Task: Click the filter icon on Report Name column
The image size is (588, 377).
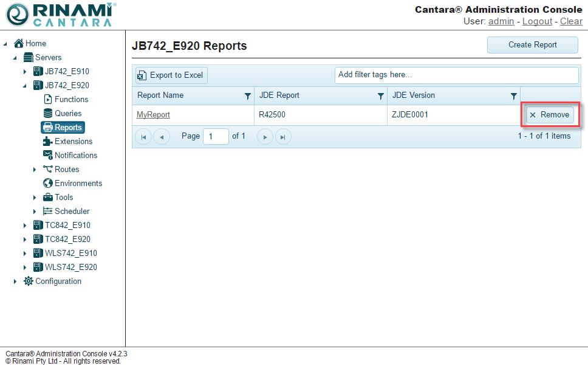Action: click(247, 96)
